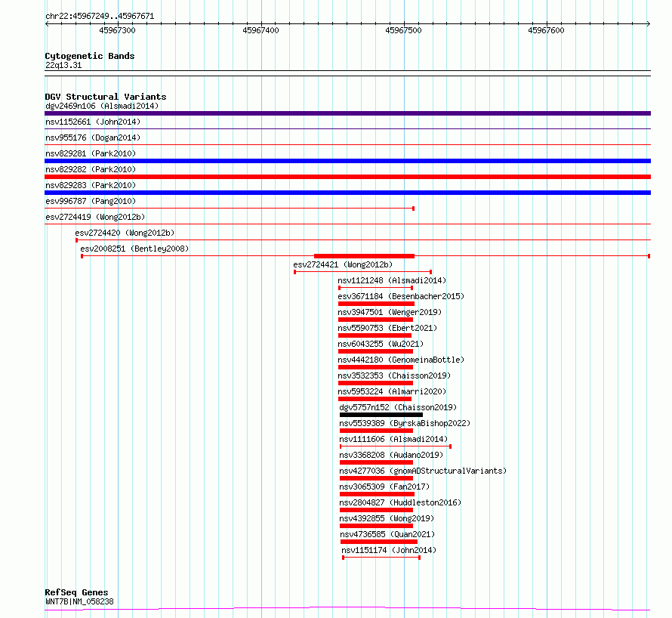672x618 pixels.
Task: Click the nsv829282 (Park2010) label
Action: (91, 169)
